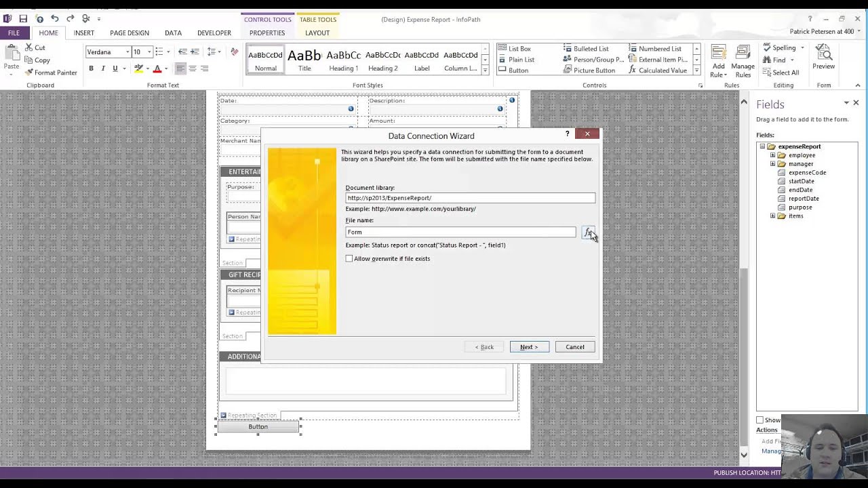This screenshot has width=868, height=488.
Task: Open the Fields pane options dropdown arrow
Action: (846, 103)
